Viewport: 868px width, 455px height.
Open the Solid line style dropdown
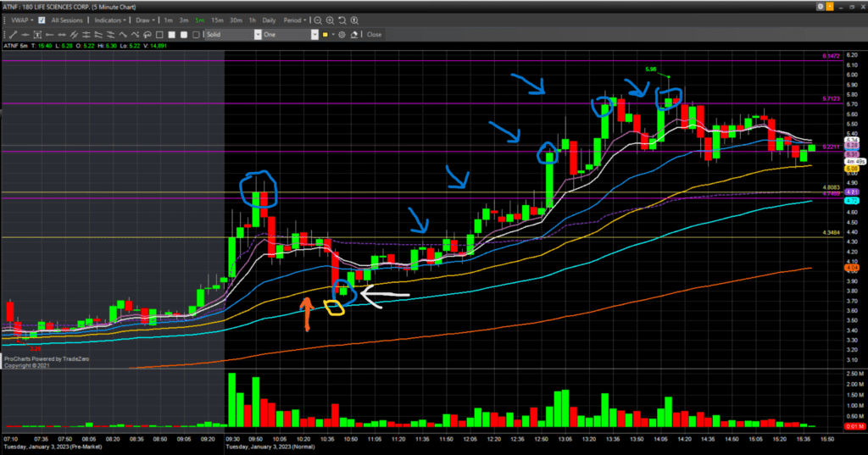[x=232, y=35]
